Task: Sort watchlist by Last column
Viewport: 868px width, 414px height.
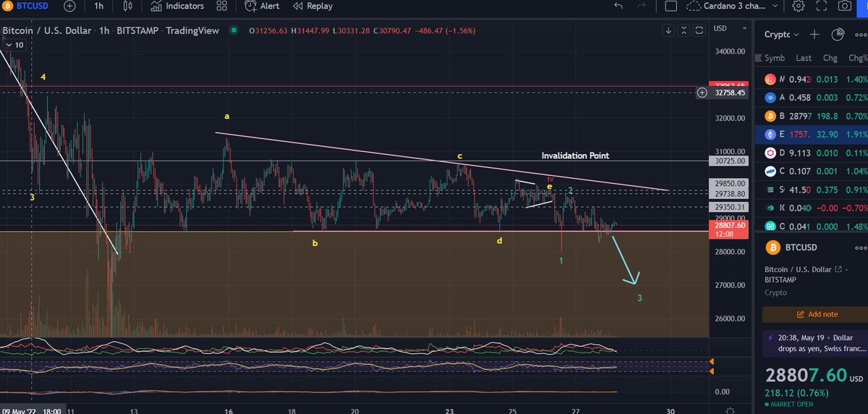Action: [x=804, y=58]
